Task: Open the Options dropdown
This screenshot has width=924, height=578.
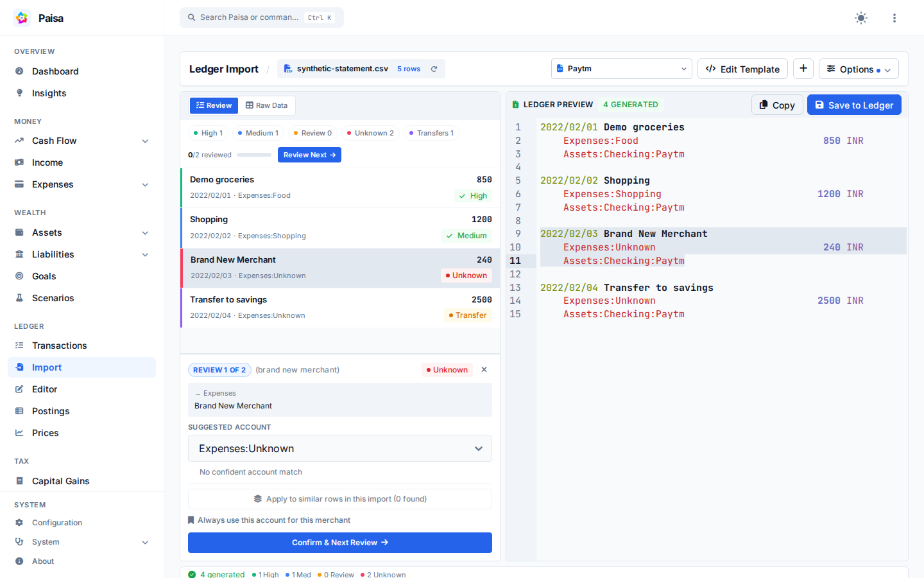Action: pos(859,69)
